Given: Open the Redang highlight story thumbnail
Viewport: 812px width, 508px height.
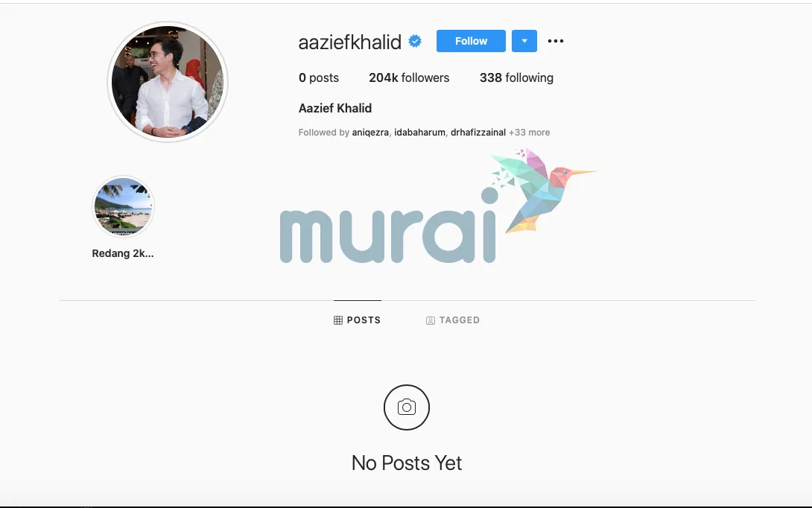Looking at the screenshot, I should [123, 206].
